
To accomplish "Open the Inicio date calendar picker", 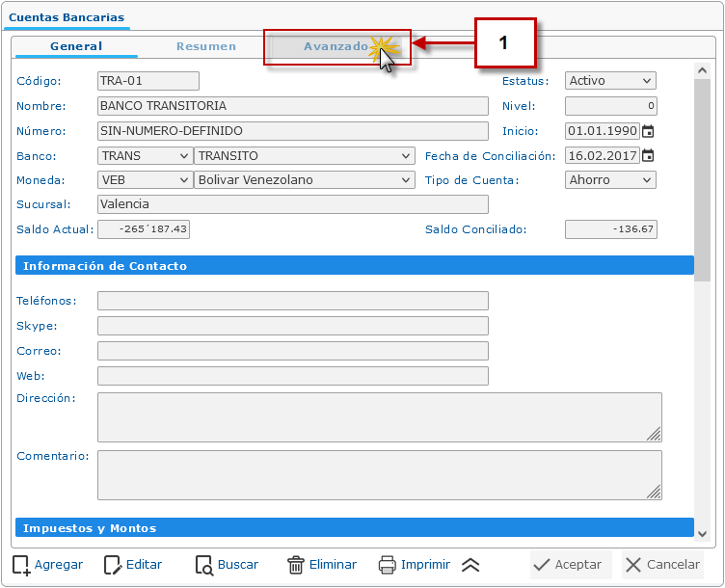I will point(648,131).
